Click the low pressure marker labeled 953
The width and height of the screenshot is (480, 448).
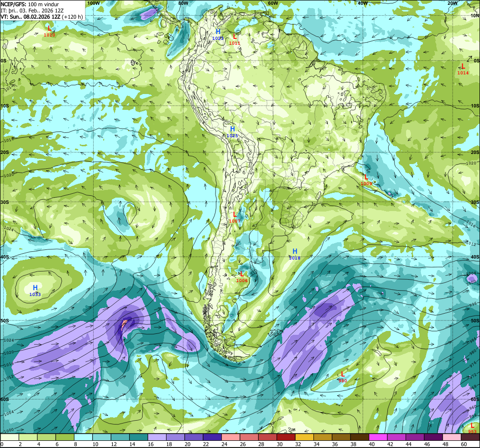coord(472,428)
